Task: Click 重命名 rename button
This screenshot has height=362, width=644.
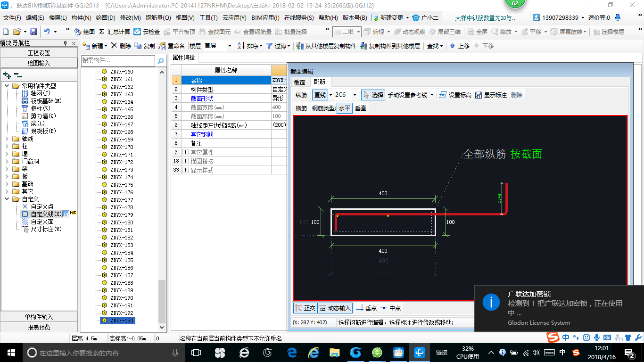Action: coord(172,46)
